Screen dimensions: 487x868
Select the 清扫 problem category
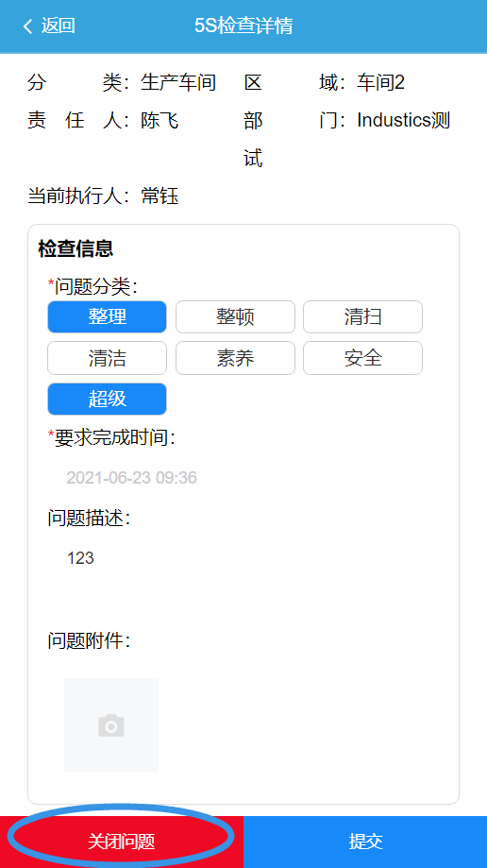click(362, 317)
